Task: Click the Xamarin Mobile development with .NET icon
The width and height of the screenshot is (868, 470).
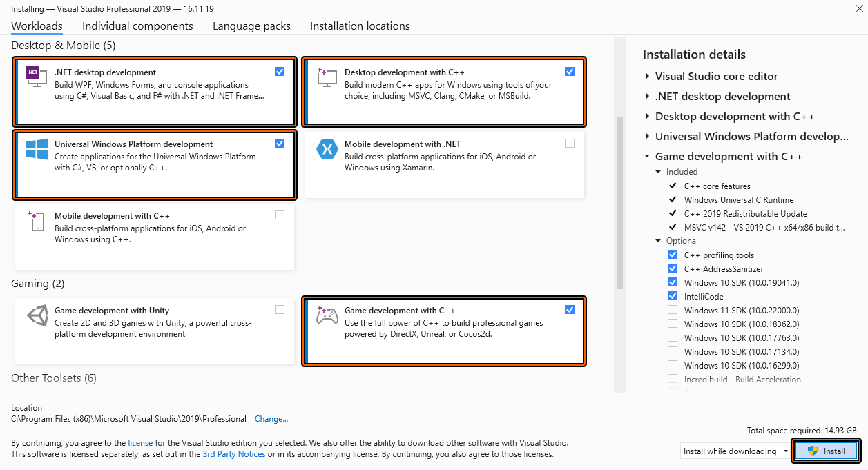Action: click(326, 149)
